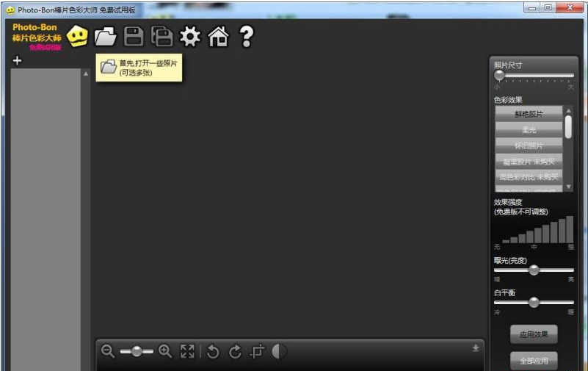Click the 应用效果 apply effect button
This screenshot has height=371, width=588.
pyautogui.click(x=534, y=334)
